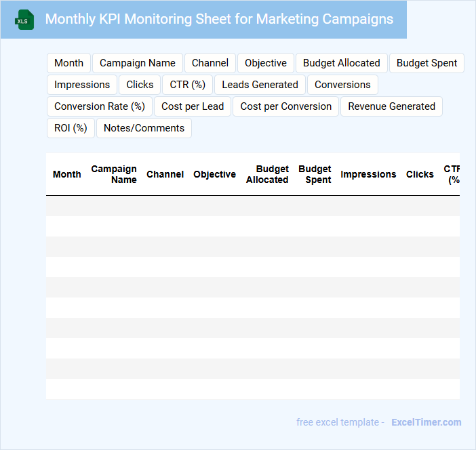
Task: Choose the Cost per Lead tag
Action: (x=193, y=106)
